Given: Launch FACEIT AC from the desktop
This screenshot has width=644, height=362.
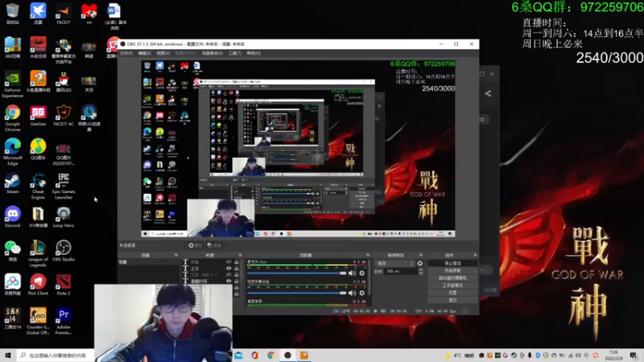Looking at the screenshot, I should click(x=64, y=115).
